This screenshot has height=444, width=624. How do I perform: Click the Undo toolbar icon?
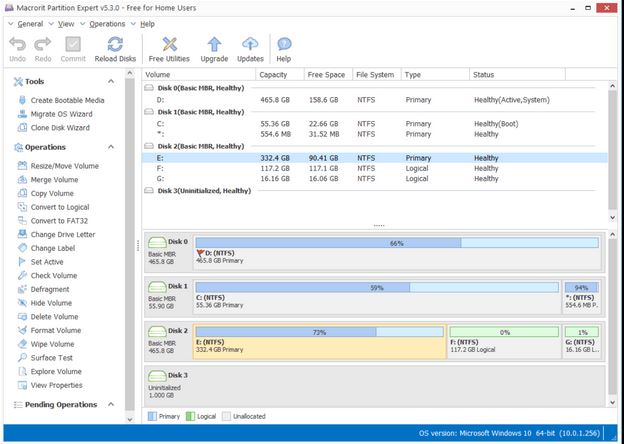tap(18, 44)
